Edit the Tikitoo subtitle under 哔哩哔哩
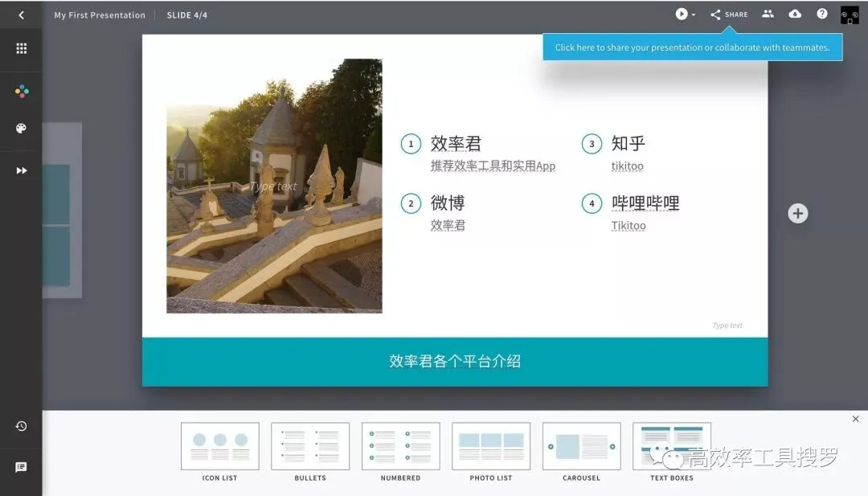 [628, 225]
